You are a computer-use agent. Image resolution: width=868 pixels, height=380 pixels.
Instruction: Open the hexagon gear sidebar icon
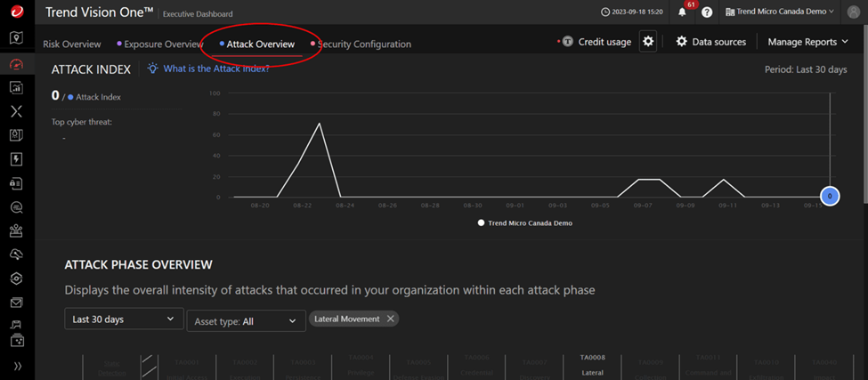pyautogui.click(x=17, y=279)
